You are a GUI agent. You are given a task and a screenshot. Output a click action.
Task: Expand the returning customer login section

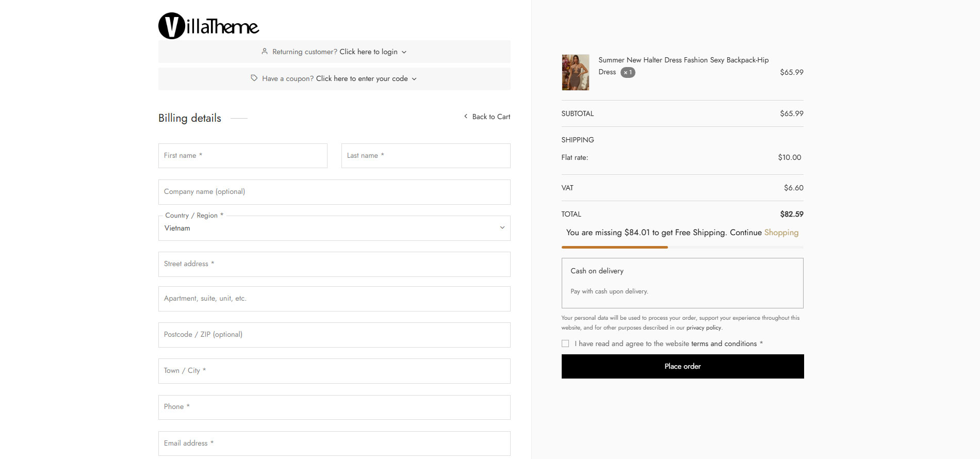368,52
